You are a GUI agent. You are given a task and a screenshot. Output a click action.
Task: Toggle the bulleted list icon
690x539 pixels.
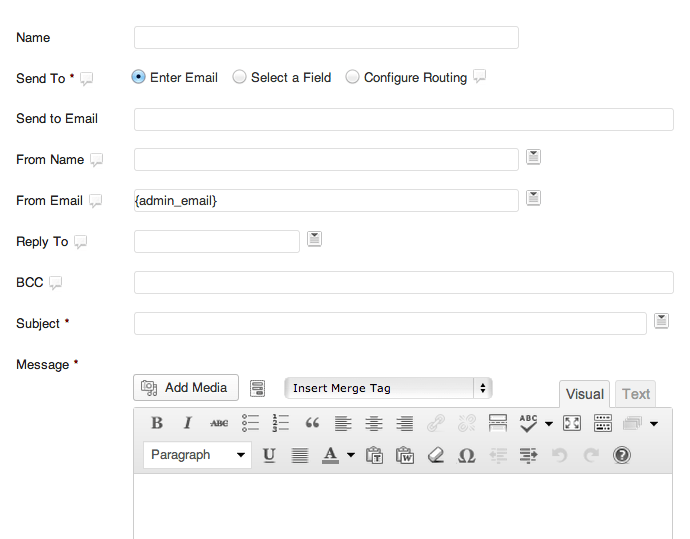(250, 423)
